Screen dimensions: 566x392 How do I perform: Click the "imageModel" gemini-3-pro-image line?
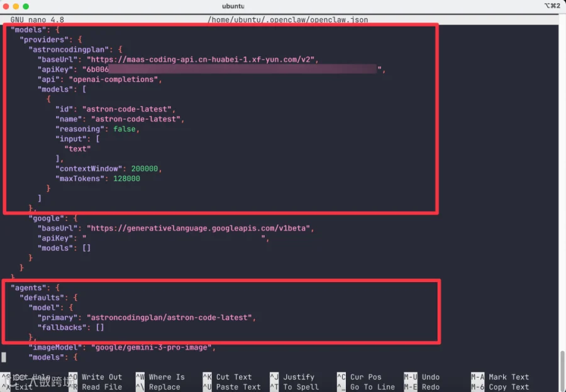(x=122, y=347)
